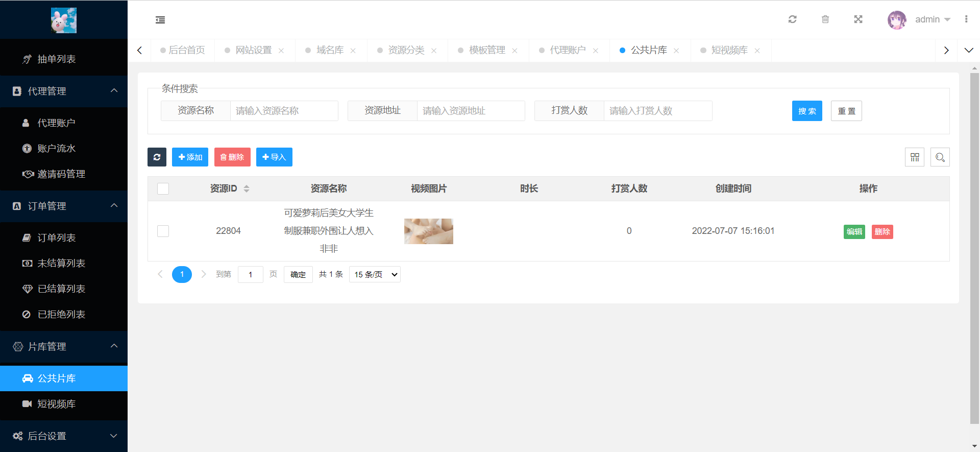Check the row checkbox for resource 22804
Screen dimensions: 980x452
(x=163, y=231)
